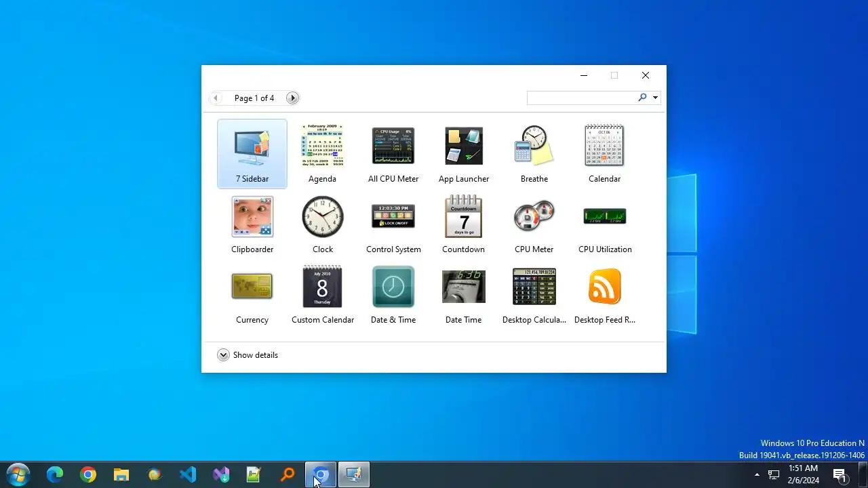Select the Clock gadget

[323, 224]
